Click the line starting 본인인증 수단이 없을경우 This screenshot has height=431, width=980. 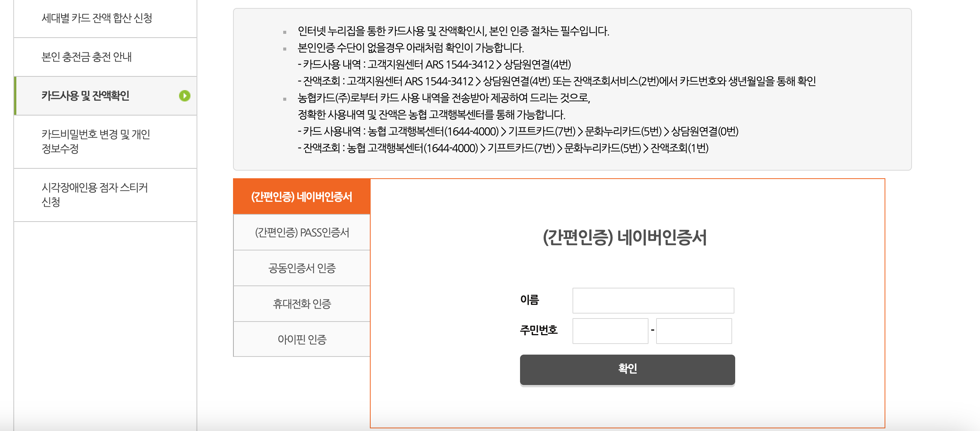[x=411, y=48]
